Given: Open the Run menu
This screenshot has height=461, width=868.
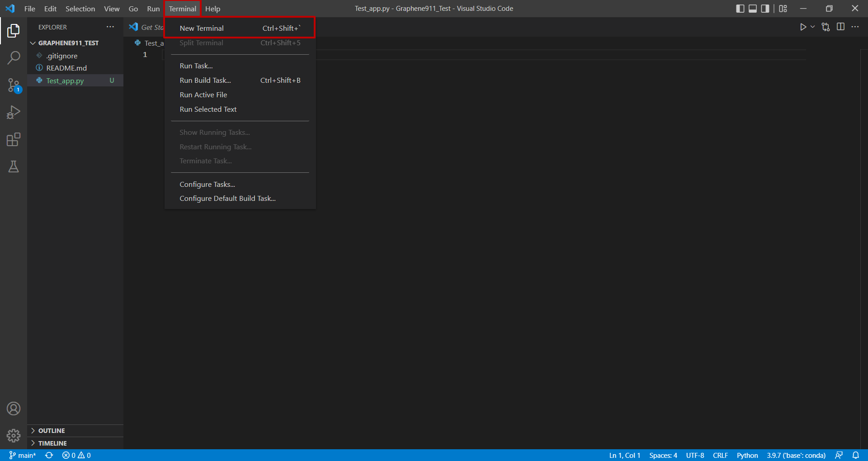Looking at the screenshot, I should [x=153, y=9].
